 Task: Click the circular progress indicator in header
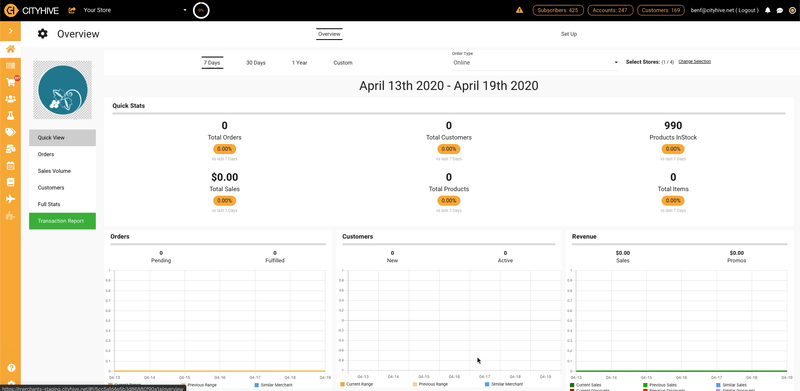[x=201, y=10]
